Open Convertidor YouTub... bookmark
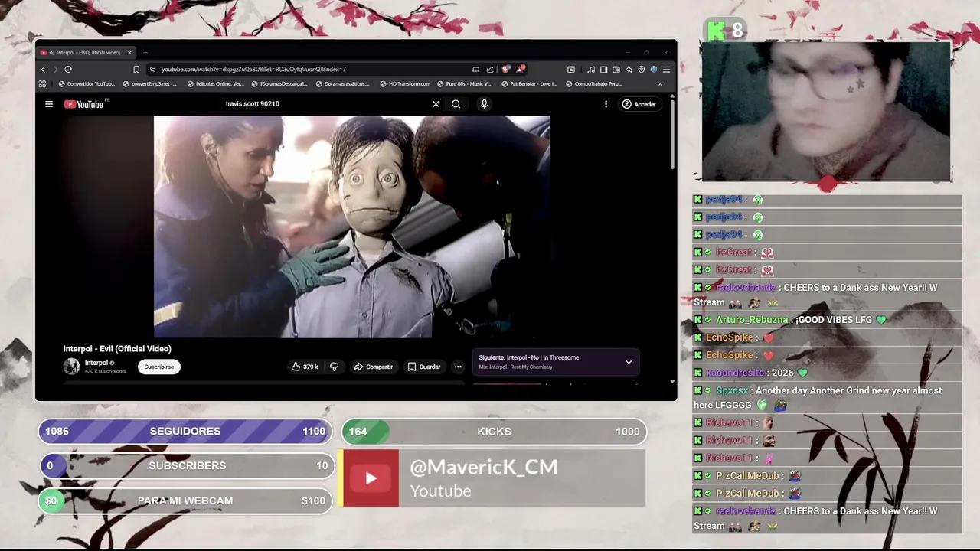 pos(87,84)
